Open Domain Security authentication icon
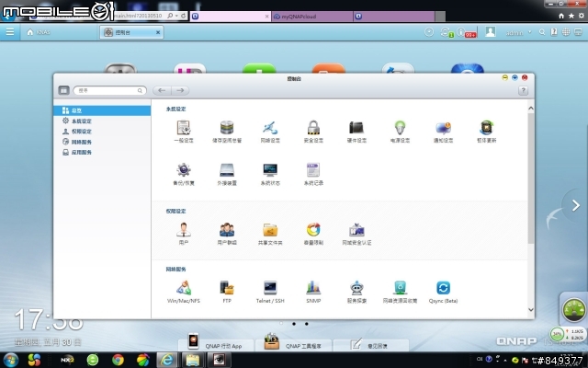The height and width of the screenshot is (368, 588). pos(356,230)
